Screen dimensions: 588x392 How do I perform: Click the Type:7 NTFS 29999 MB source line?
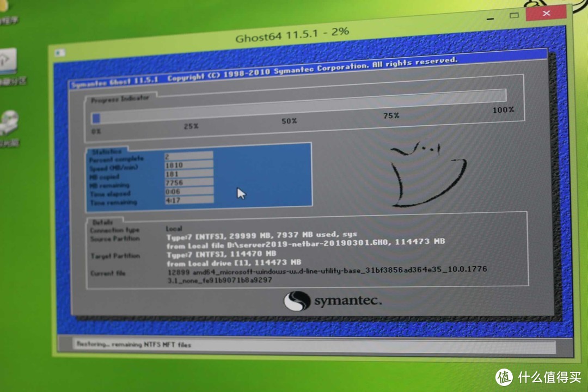click(262, 236)
